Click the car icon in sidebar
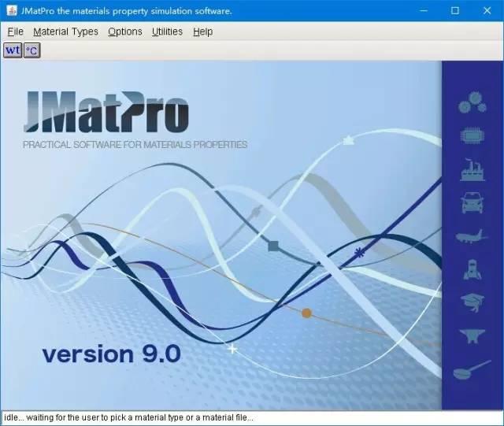The width and height of the screenshot is (504, 426). (x=472, y=202)
